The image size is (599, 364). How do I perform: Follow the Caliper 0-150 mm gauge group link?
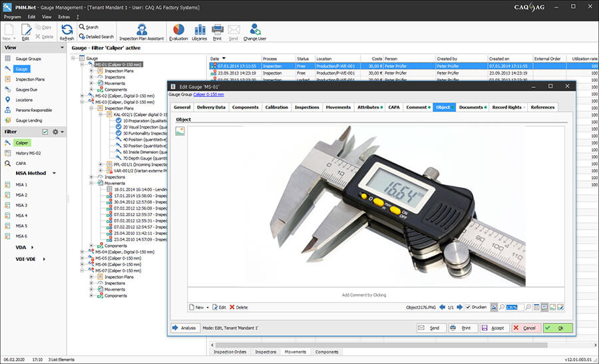point(208,94)
